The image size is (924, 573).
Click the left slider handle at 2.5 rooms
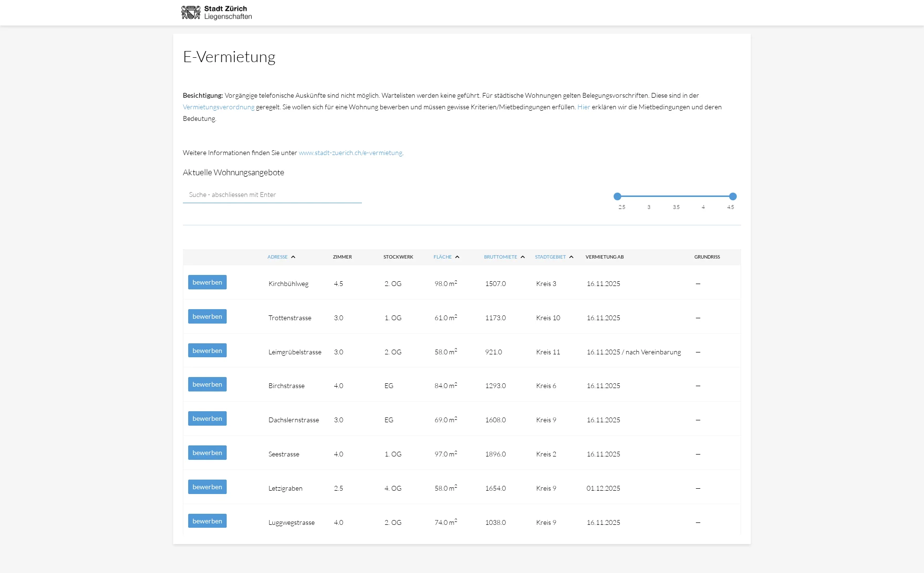tap(617, 196)
